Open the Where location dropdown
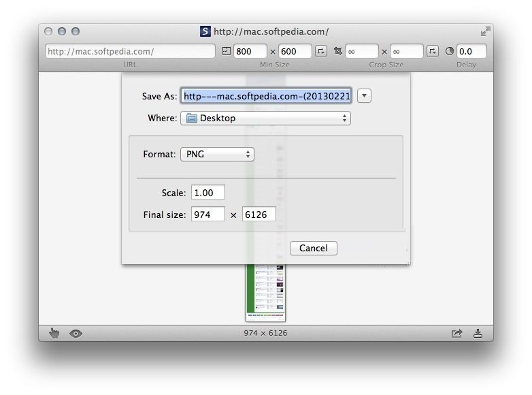Screen dimensions: 532x395 coord(265,118)
